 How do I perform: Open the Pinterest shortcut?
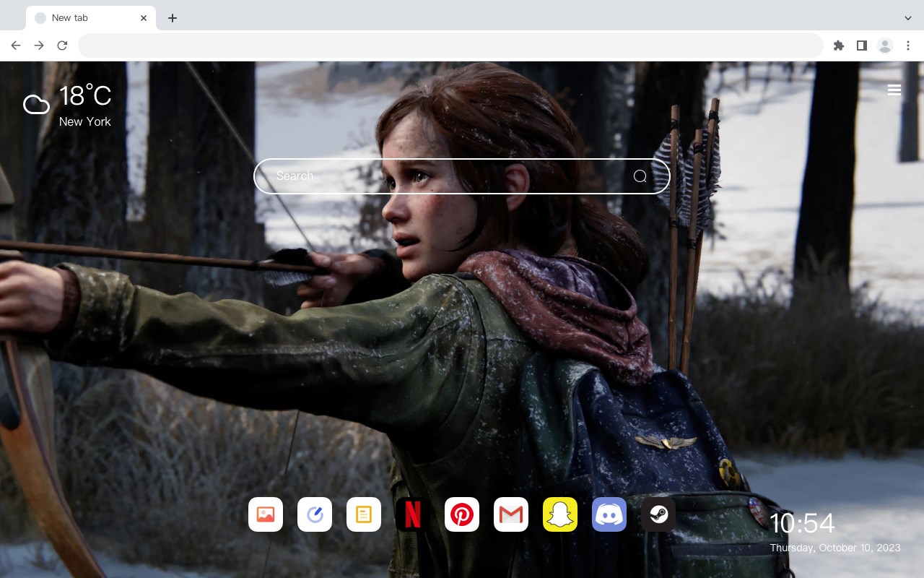[x=462, y=514]
